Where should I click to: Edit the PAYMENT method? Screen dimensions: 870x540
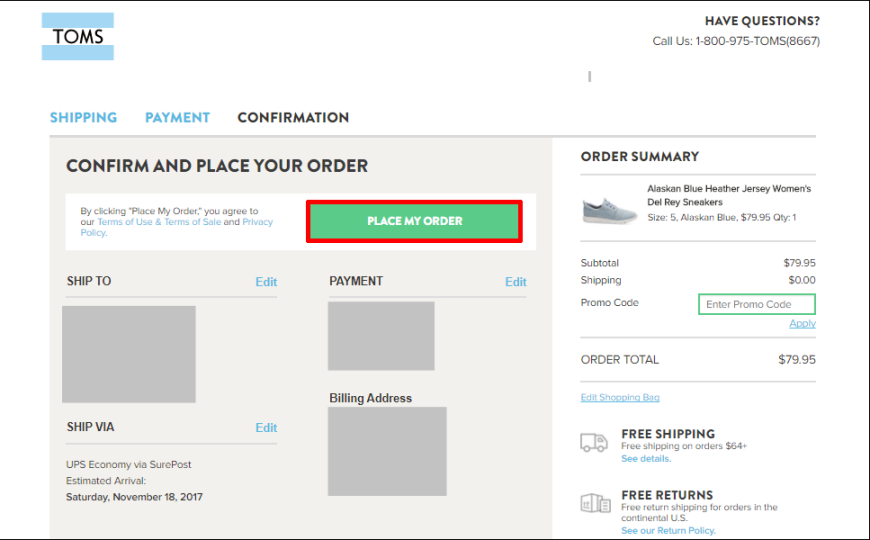[515, 282]
